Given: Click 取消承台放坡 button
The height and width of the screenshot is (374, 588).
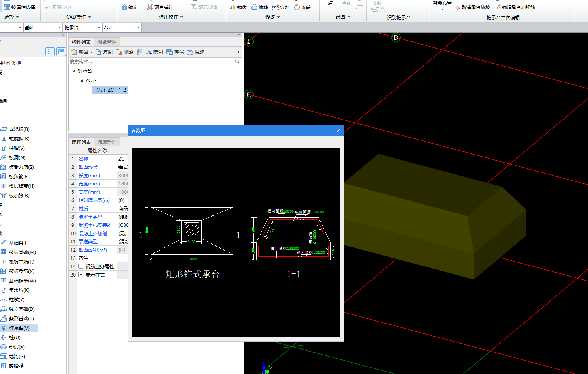Looking at the screenshot, I should [472, 7].
